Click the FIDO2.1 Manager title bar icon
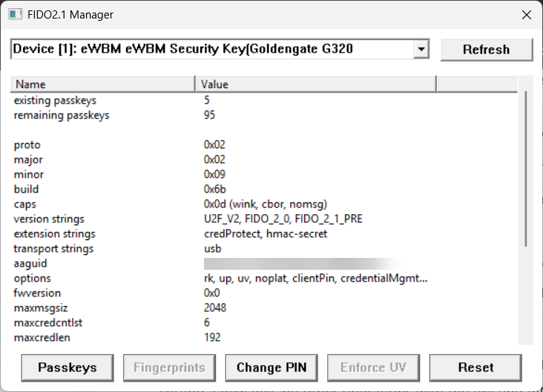The width and height of the screenshot is (543, 392). tap(14, 15)
